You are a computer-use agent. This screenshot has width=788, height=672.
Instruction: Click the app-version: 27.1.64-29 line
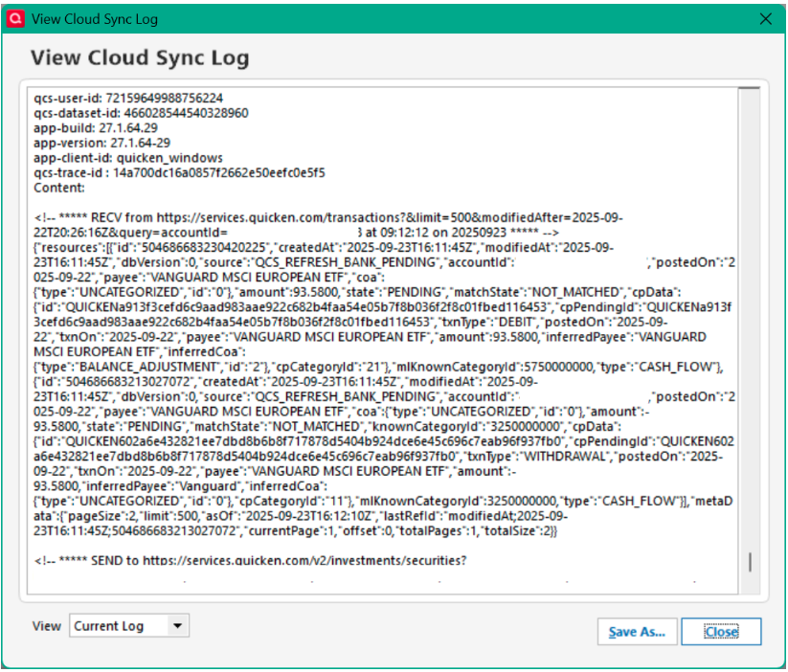102,143
